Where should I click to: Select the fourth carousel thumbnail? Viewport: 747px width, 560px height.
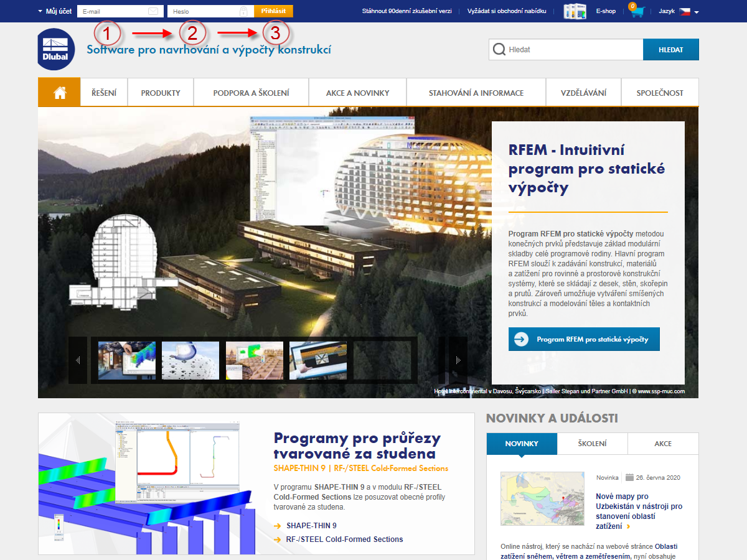click(318, 360)
